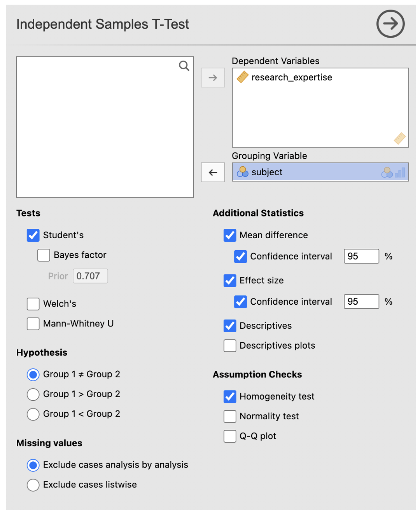Viewport: 420px width, 513px height.
Task: Click the nominal icon beside subject
Action: [x=243, y=172]
